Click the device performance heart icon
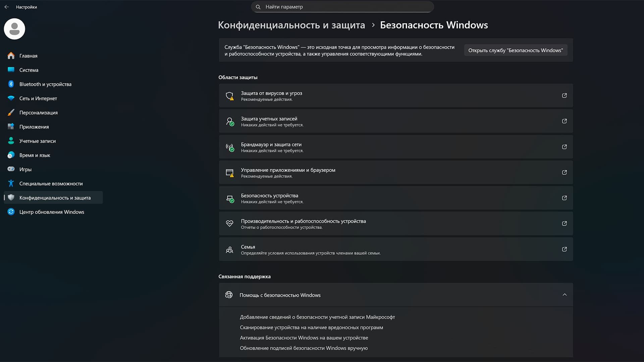 tap(230, 223)
